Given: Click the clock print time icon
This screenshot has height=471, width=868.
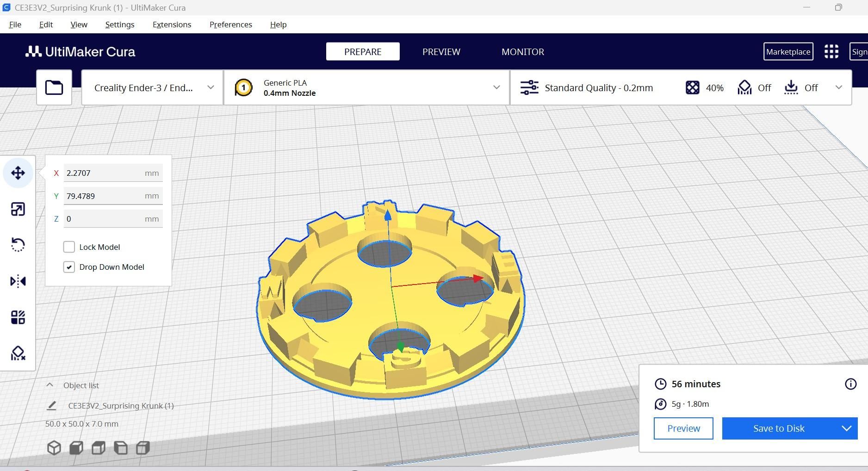Looking at the screenshot, I should [x=661, y=384].
